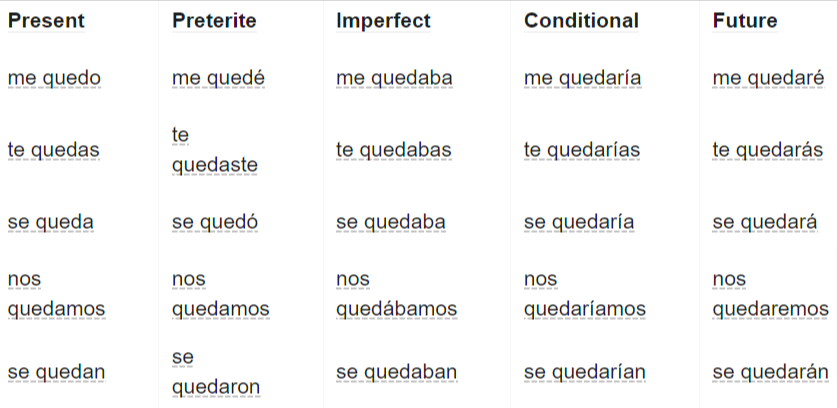
Task: Select the imperfect form "te quedabas"
Action: coord(394,150)
